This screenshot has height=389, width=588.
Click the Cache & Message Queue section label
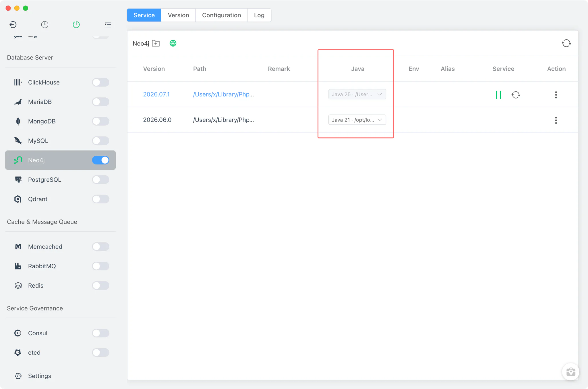(x=42, y=222)
